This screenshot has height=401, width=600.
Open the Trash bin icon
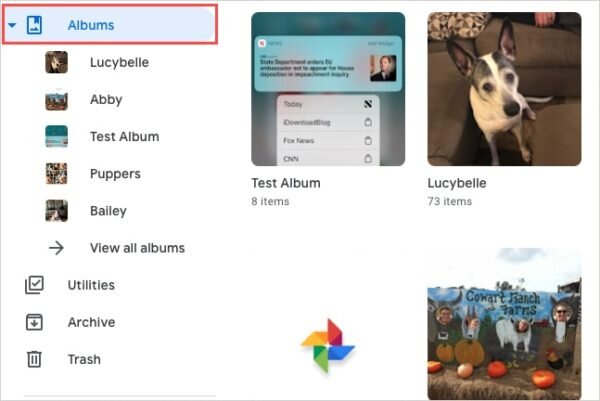point(34,359)
